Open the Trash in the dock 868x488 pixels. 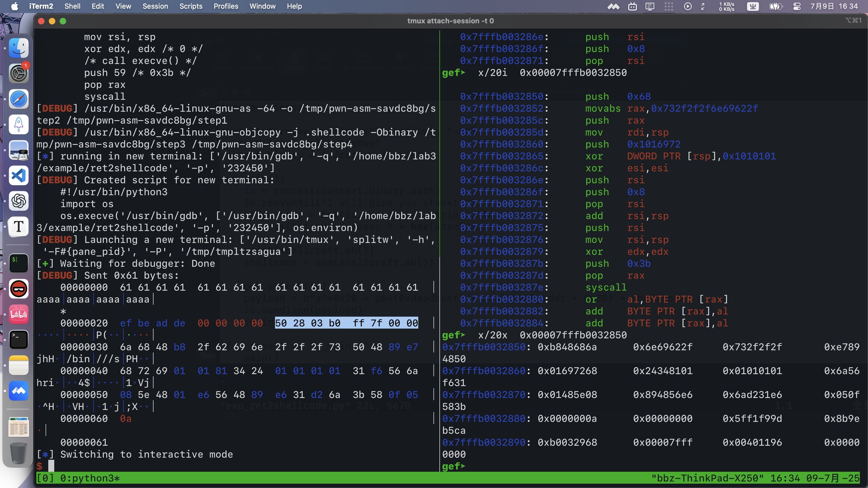(x=18, y=453)
